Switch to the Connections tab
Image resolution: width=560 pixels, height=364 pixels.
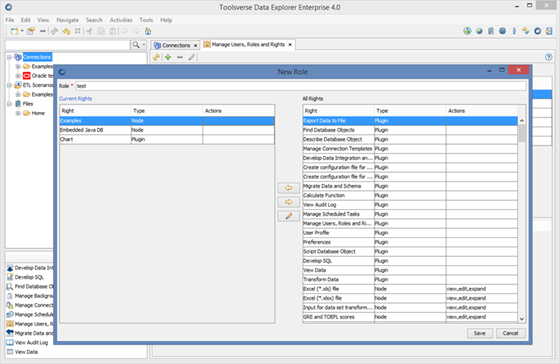[176, 45]
